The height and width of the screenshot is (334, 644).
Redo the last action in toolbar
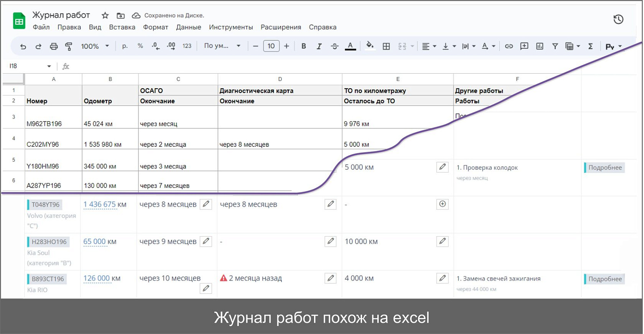[x=38, y=46]
